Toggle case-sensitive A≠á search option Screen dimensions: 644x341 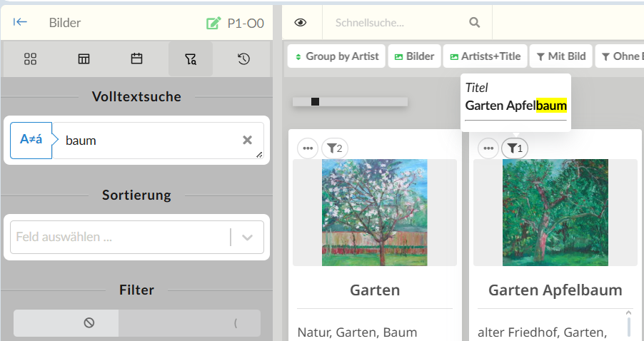click(x=31, y=140)
